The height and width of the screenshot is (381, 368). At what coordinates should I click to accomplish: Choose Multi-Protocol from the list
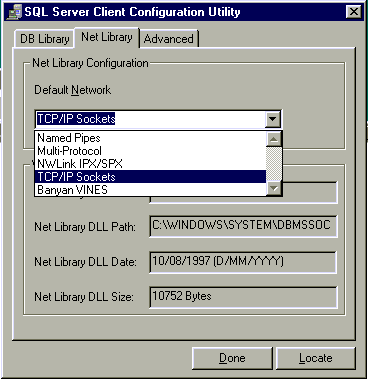tap(150, 151)
